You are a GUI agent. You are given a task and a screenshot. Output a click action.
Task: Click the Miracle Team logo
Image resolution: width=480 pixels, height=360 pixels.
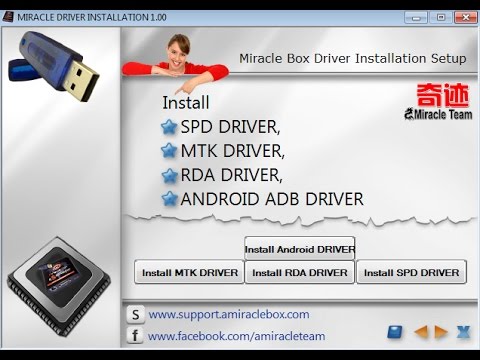(439, 102)
